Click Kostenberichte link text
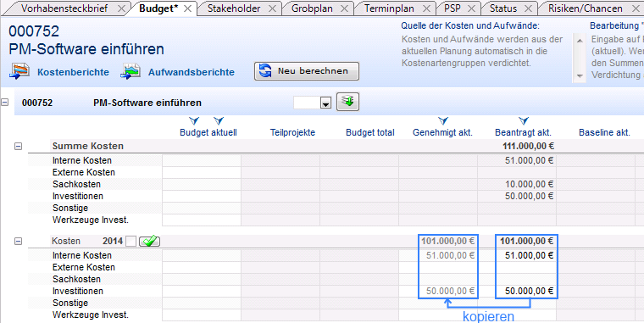 73,72
